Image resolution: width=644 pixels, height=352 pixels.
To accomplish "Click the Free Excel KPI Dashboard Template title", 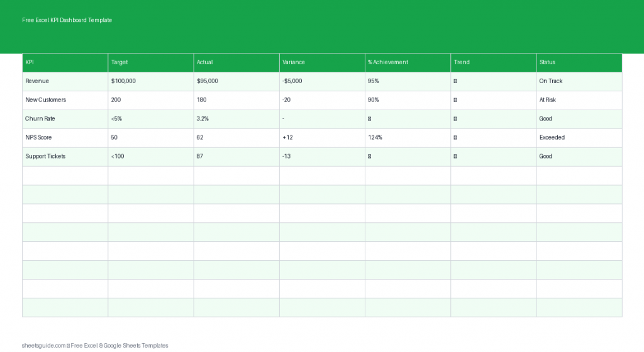I will point(67,20).
